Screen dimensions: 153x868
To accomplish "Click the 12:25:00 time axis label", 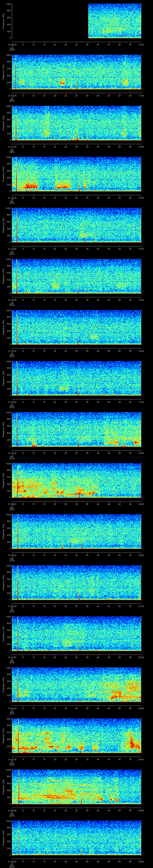I will pyautogui.click(x=12, y=861).
